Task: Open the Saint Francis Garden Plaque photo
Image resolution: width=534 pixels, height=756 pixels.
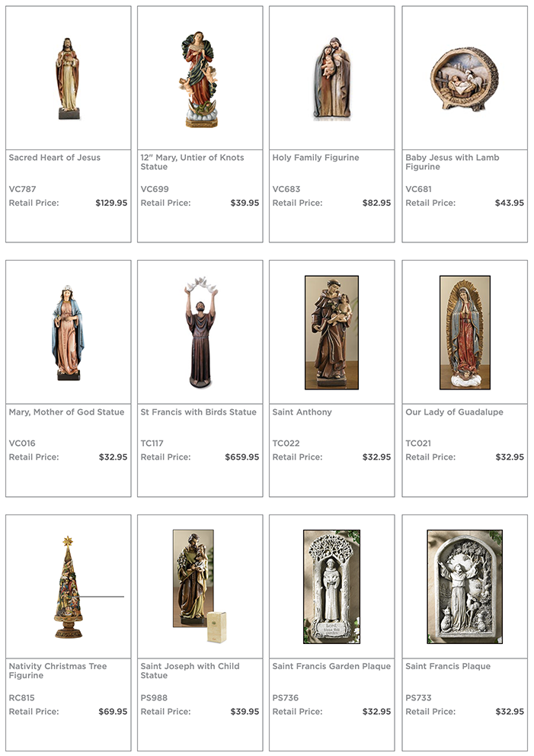Action: coord(331,586)
